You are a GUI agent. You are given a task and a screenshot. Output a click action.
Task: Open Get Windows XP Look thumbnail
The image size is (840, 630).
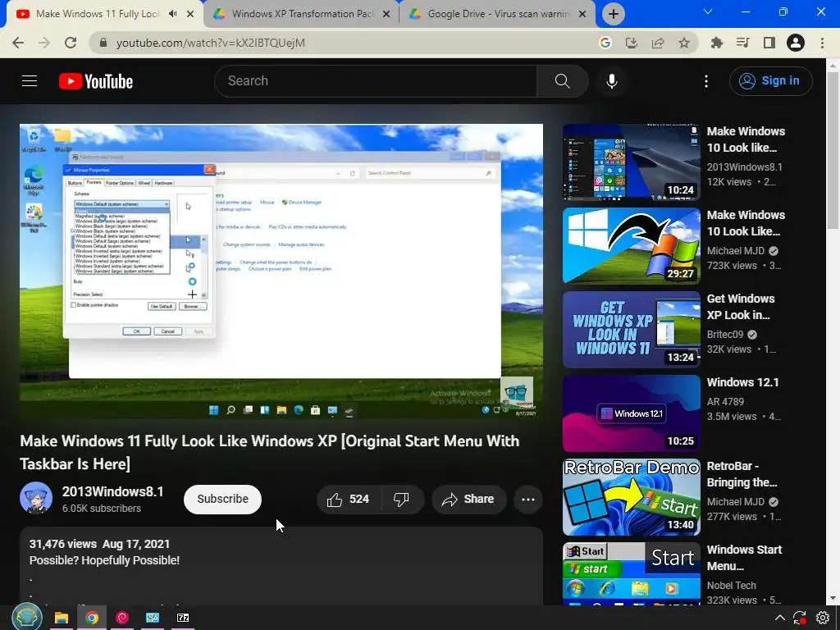point(631,330)
